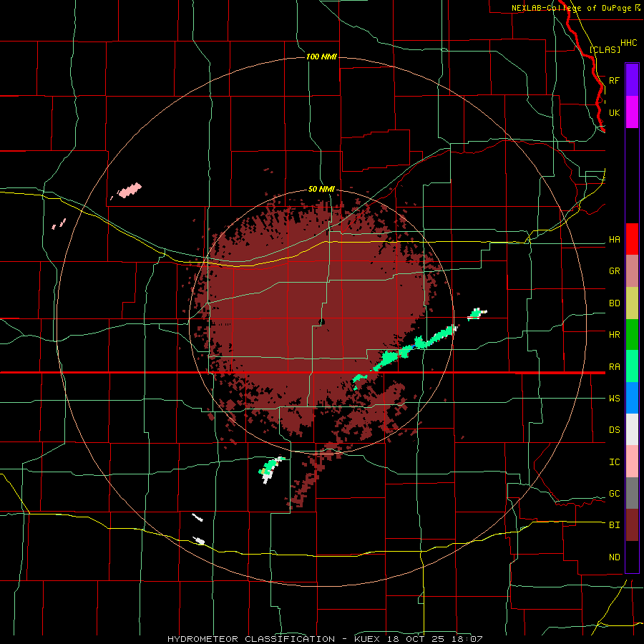The height and width of the screenshot is (644, 644).
Task: Click the RF purple legend swatch
Action: tap(632, 80)
